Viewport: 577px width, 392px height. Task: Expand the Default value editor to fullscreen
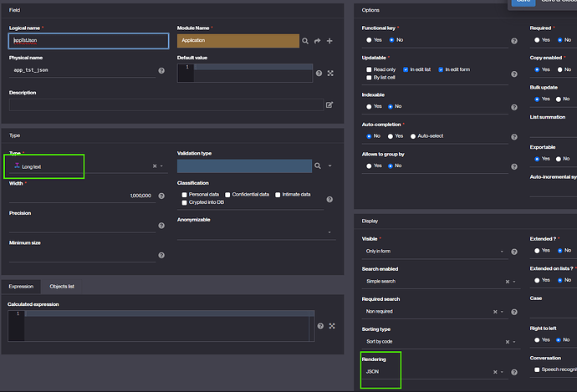(331, 74)
